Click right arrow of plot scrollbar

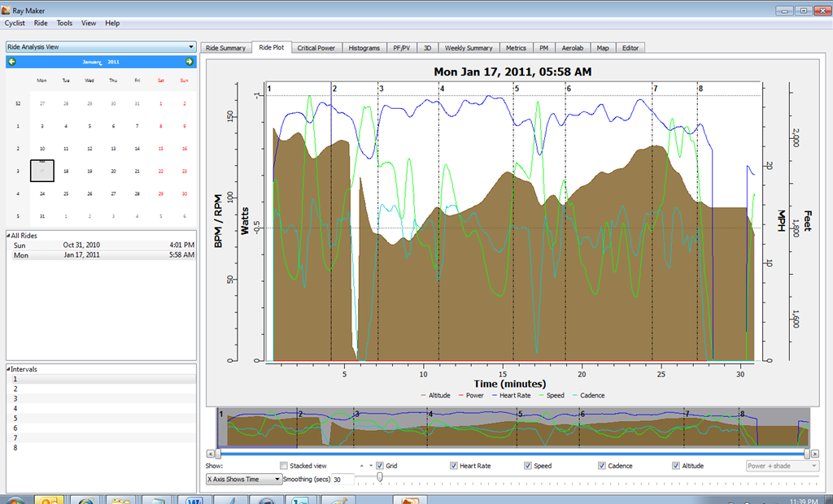pyautogui.click(x=815, y=454)
